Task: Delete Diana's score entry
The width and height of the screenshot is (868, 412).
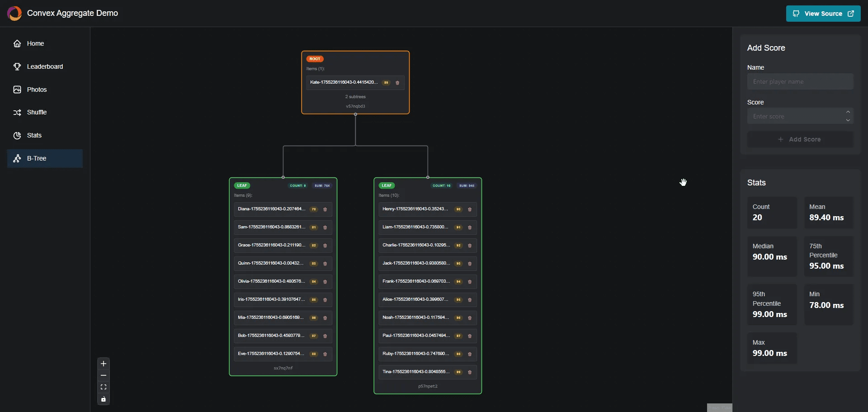Action: (325, 209)
